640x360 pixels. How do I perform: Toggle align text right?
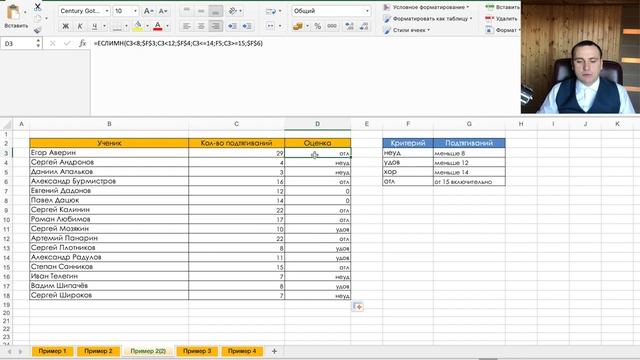216,26
